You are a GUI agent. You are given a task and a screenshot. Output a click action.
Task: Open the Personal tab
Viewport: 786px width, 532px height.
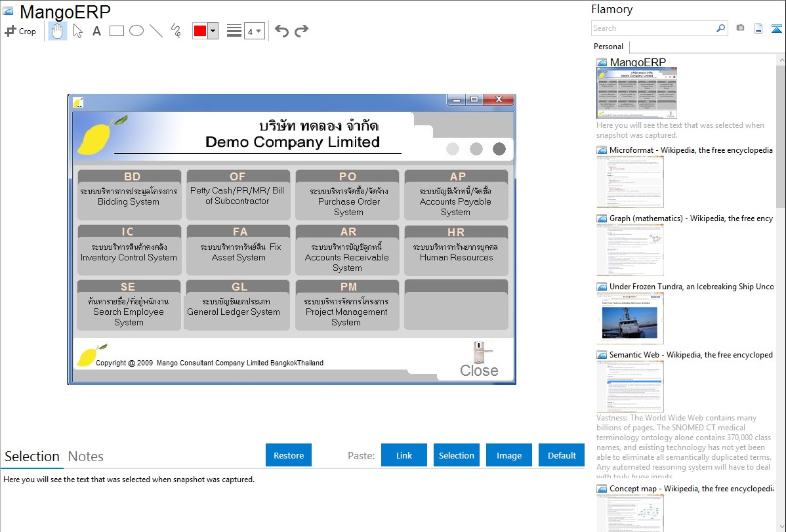pos(609,47)
